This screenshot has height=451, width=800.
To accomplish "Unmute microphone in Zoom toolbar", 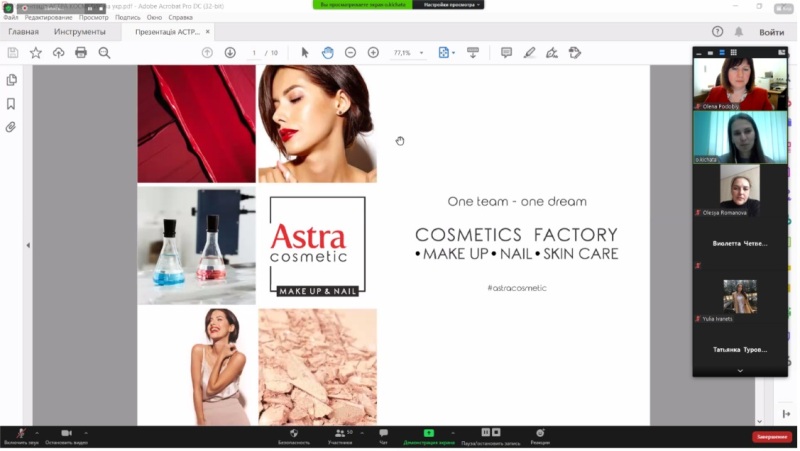I will (21, 437).
